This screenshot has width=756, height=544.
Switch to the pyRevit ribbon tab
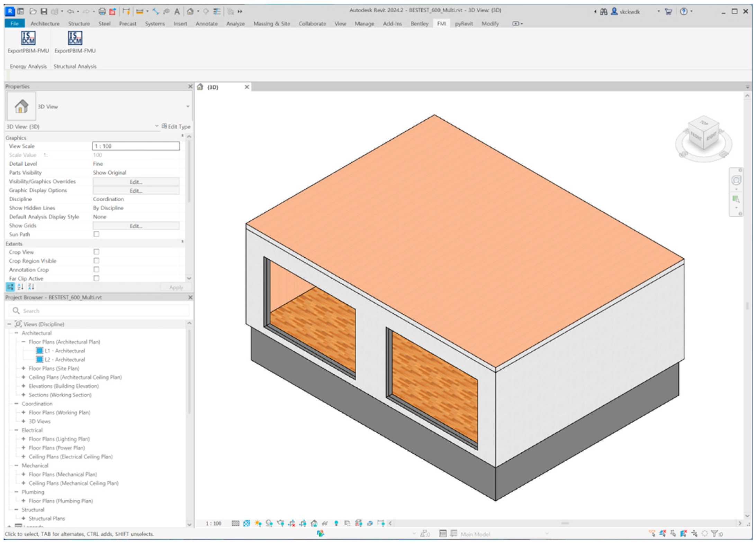(463, 24)
